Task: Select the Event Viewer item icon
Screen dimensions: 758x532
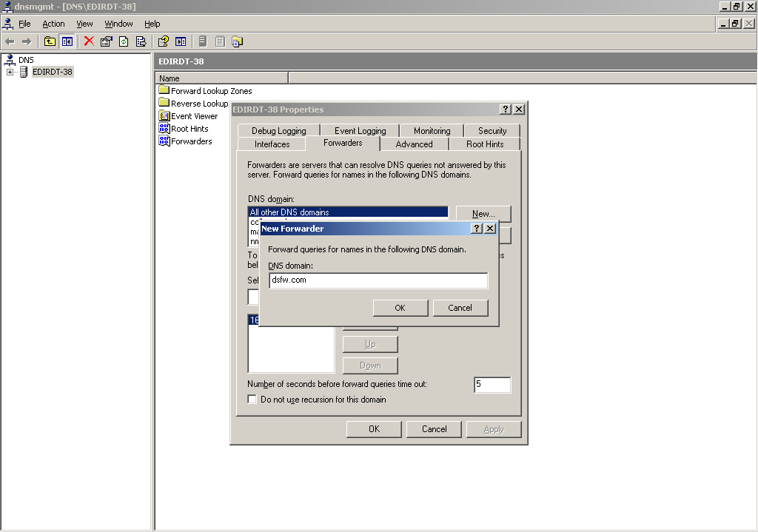Action: [164, 116]
